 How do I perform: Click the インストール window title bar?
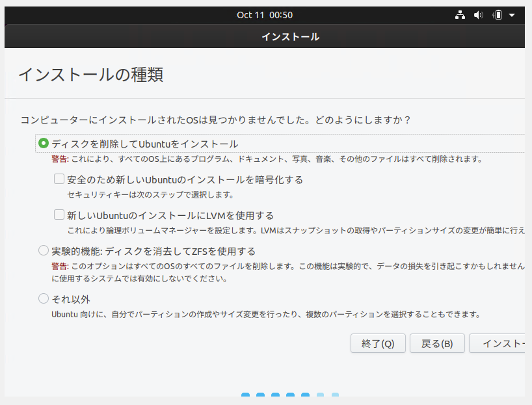(265, 36)
